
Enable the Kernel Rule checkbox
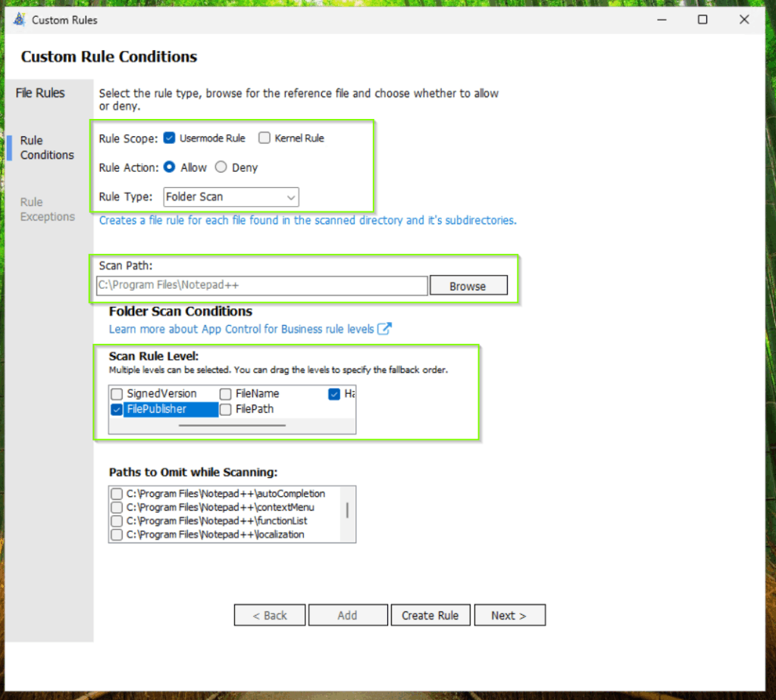[x=264, y=138]
